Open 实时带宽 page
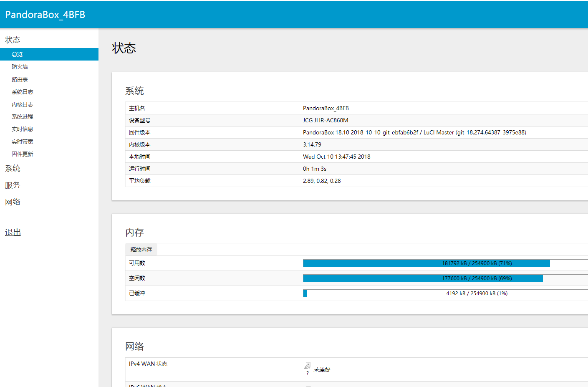This screenshot has width=588, height=387. point(22,142)
